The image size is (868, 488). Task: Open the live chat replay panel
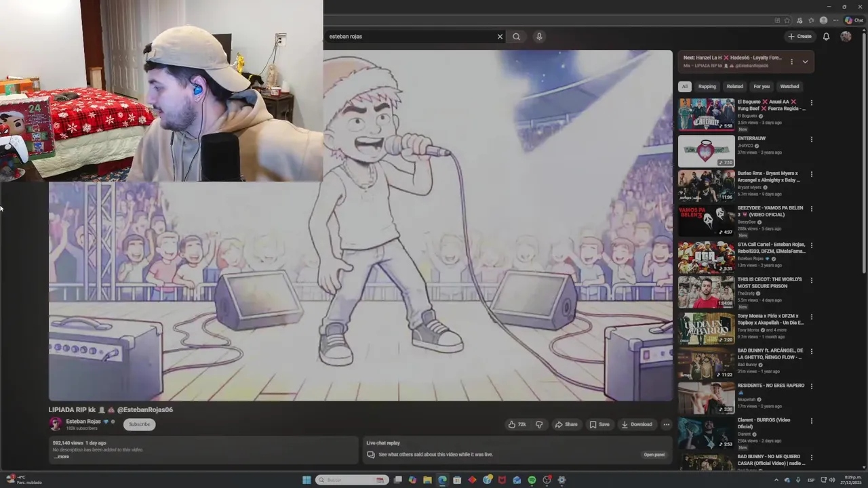pos(654,455)
